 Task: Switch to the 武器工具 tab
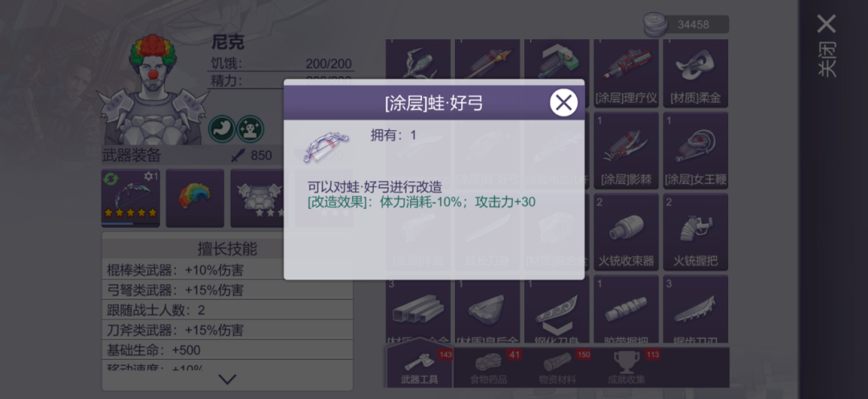(x=420, y=366)
